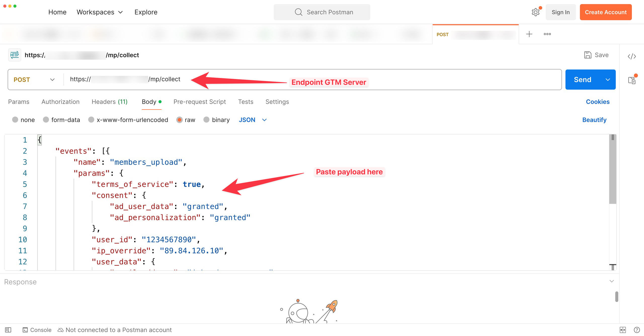Open the settings gear icon
This screenshot has height=336, width=644.
click(536, 12)
